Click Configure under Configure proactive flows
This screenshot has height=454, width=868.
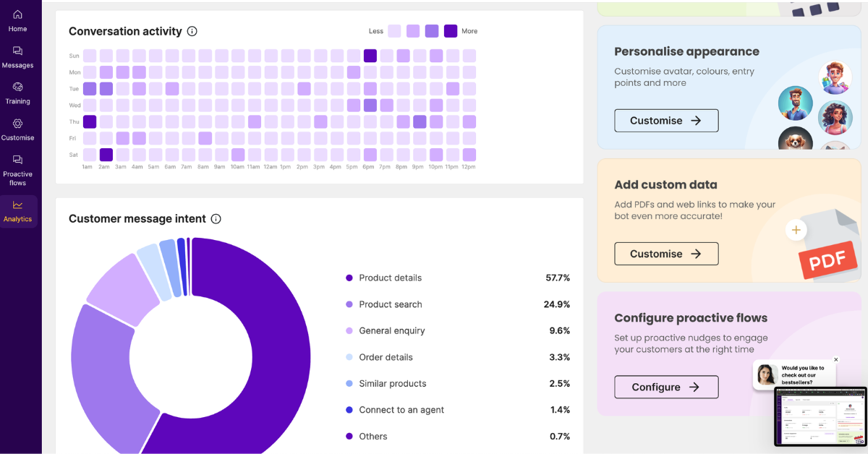click(x=666, y=387)
